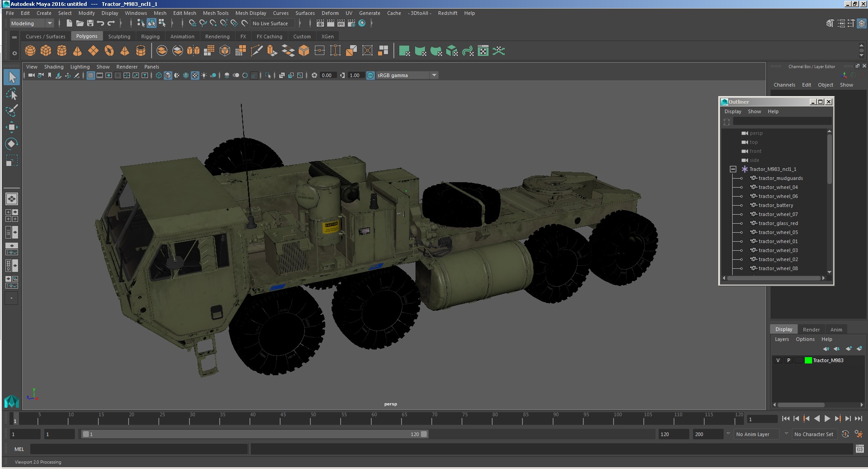This screenshot has height=469, width=868.
Task: Create a polygon plane from the shelf
Action: coord(93,51)
